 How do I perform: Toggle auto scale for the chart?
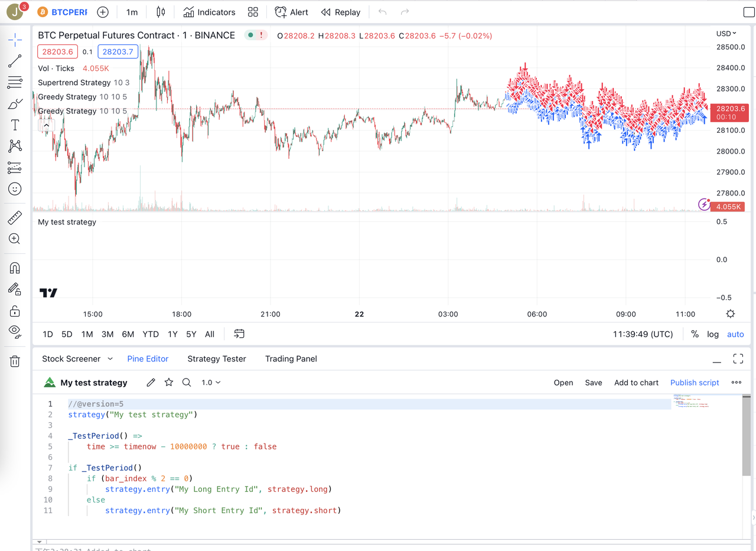coord(735,334)
